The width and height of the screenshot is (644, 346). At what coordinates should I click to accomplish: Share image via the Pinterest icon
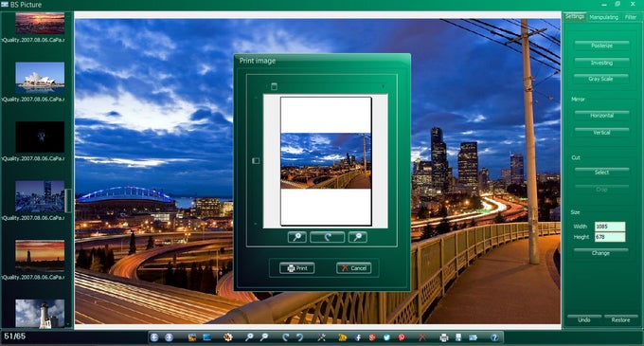402,337
